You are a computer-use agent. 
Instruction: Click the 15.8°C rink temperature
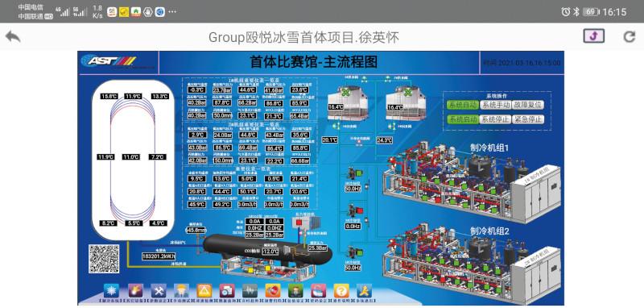[109, 96]
